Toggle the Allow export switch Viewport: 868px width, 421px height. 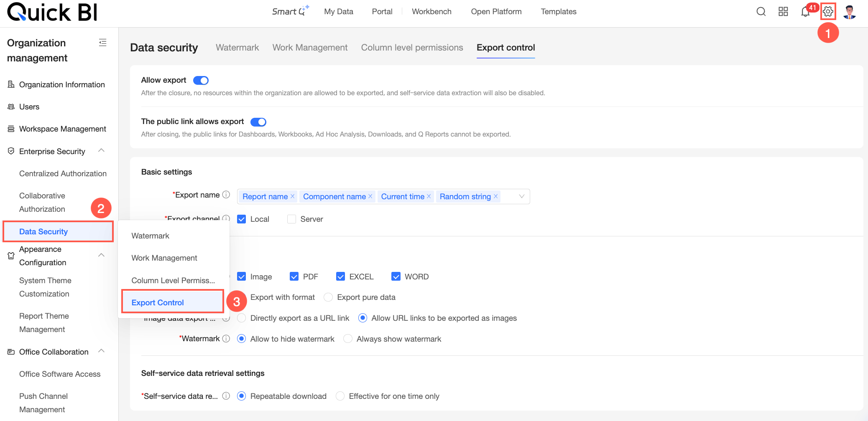tap(201, 80)
